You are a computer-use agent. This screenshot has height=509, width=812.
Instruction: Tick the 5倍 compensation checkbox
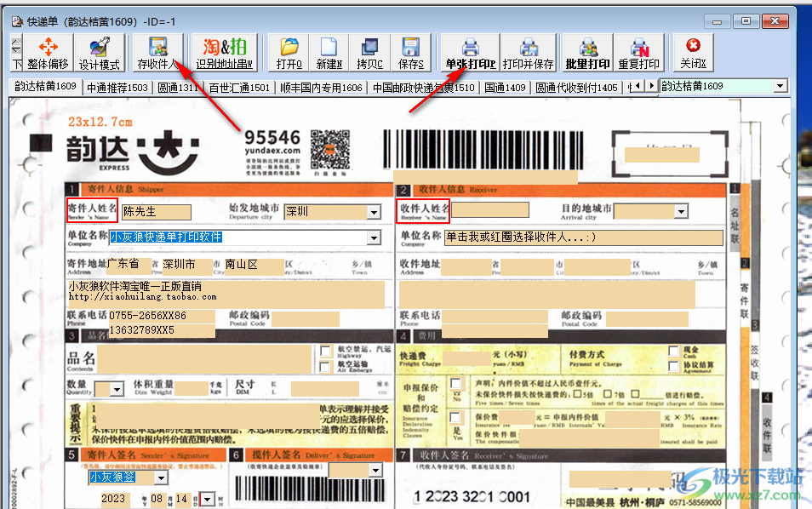(577, 394)
